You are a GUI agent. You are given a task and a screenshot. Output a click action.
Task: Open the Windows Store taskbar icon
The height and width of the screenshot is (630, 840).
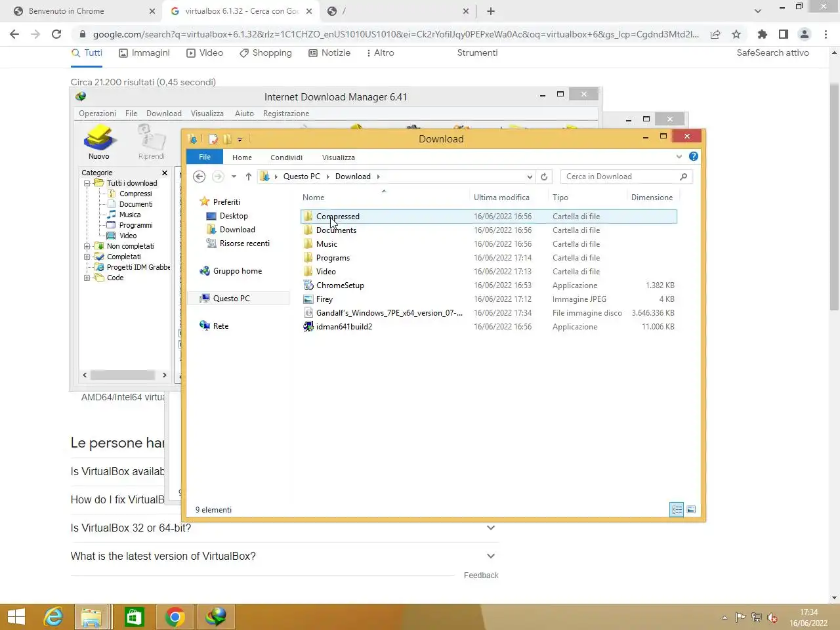point(134,617)
